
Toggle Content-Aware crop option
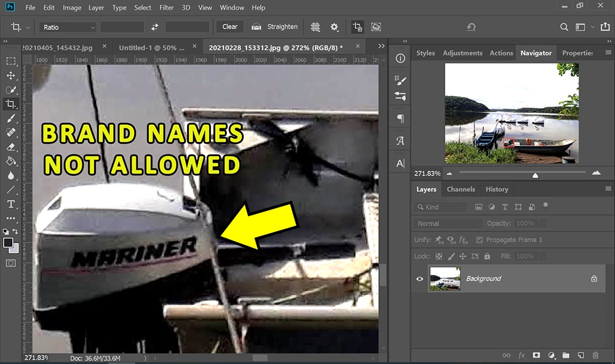(x=376, y=26)
